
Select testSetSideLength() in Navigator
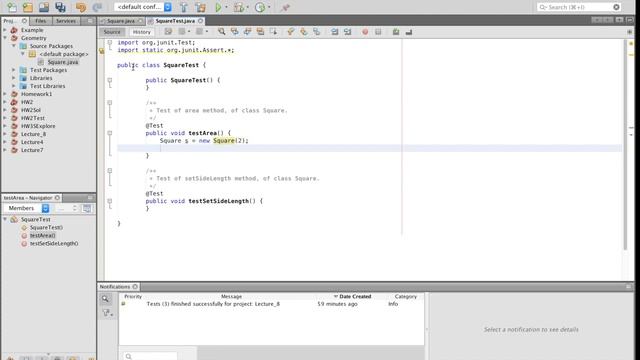(54, 243)
